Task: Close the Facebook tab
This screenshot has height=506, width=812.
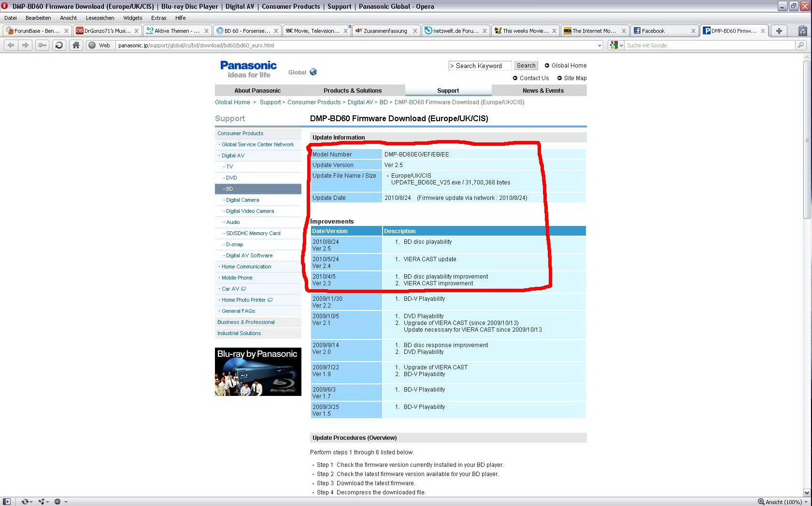Action: [x=693, y=31]
